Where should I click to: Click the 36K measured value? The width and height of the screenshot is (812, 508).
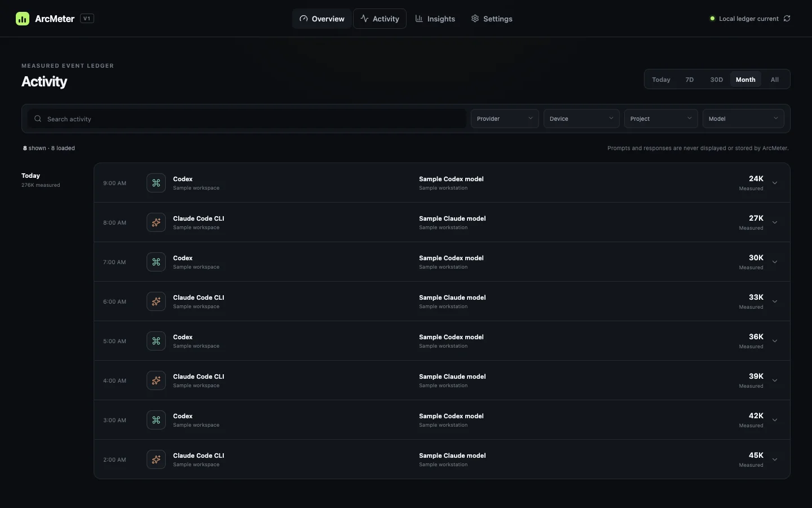tap(756, 337)
